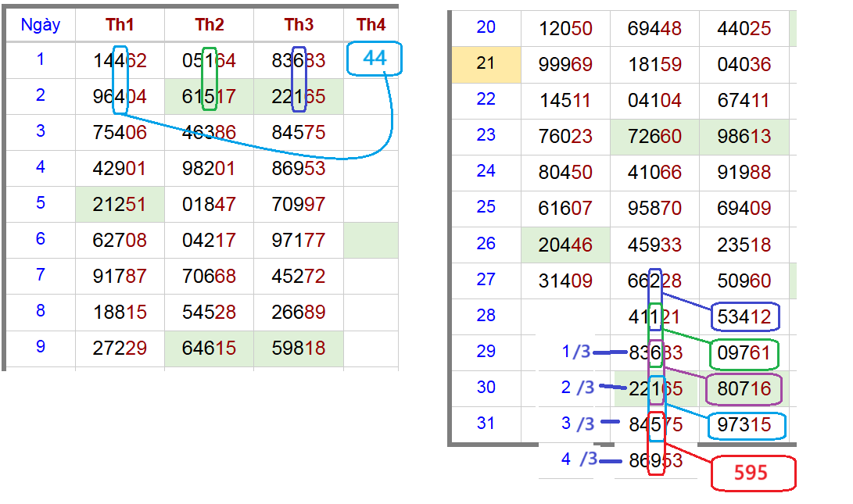Select the Th1 column header
Image resolution: width=853 pixels, height=504 pixels.
point(120,25)
